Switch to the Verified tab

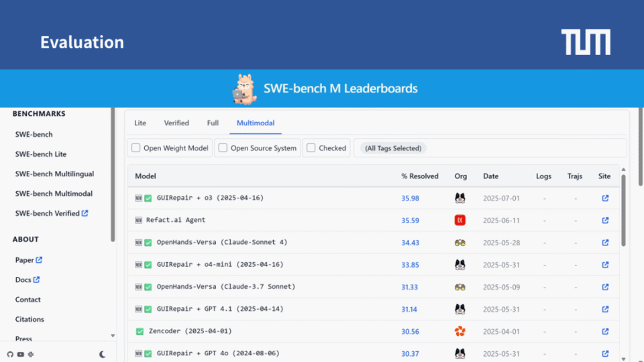[x=176, y=123]
